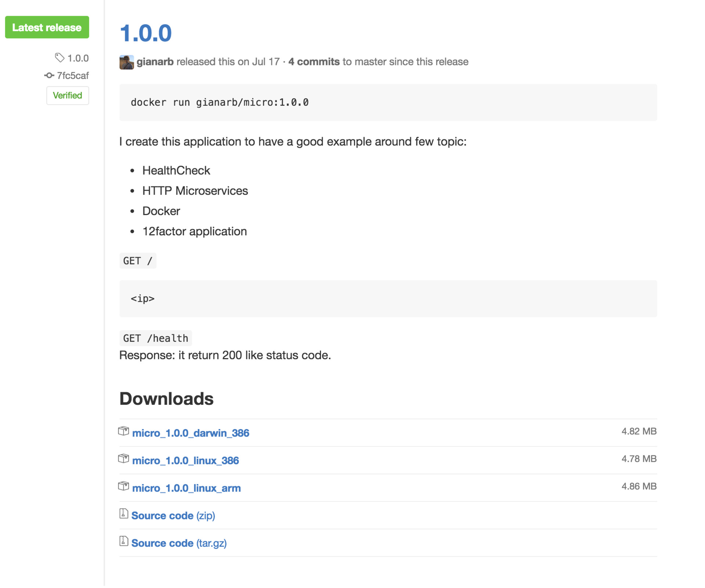This screenshot has width=705, height=588.
Task: Click the green Latest release label
Action: [x=47, y=27]
